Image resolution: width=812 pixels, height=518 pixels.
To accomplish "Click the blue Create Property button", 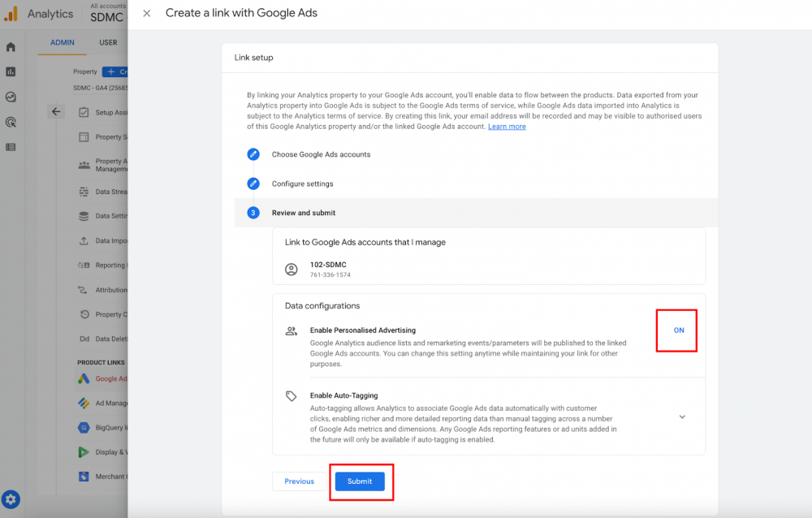I will 115,71.
